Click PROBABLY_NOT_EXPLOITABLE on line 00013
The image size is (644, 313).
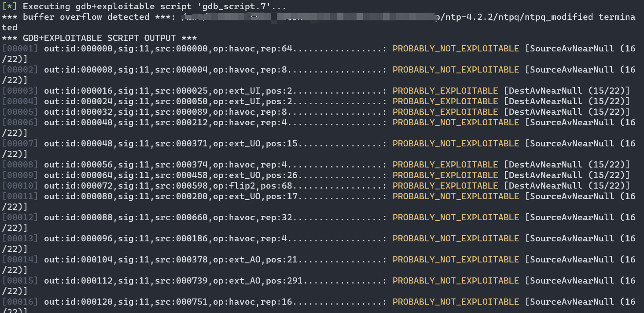pyautogui.click(x=456, y=239)
